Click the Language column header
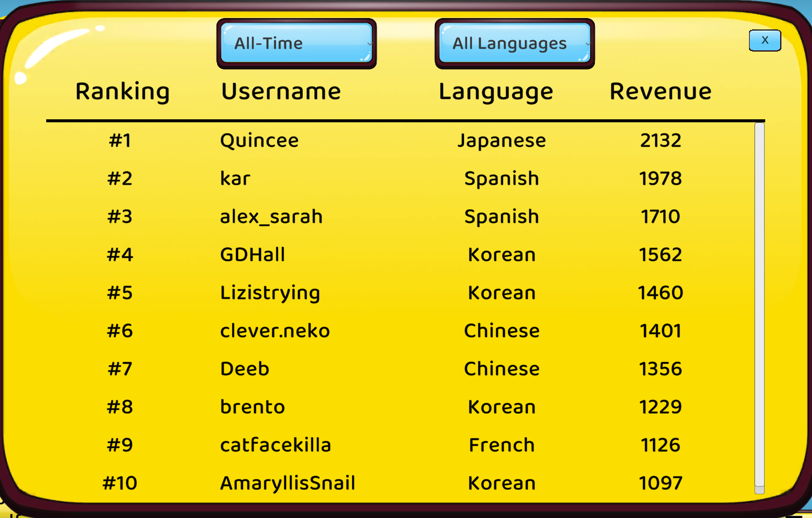The image size is (812, 518). pos(496,92)
